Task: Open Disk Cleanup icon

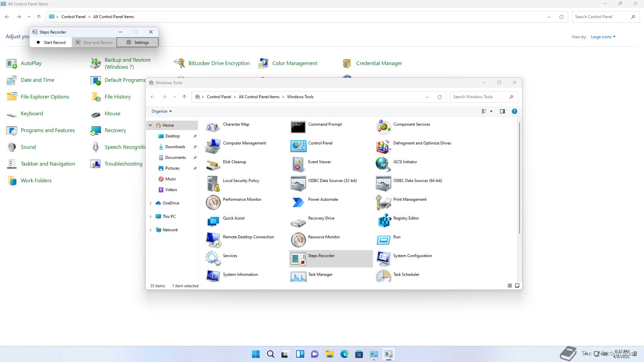Action: (x=213, y=165)
